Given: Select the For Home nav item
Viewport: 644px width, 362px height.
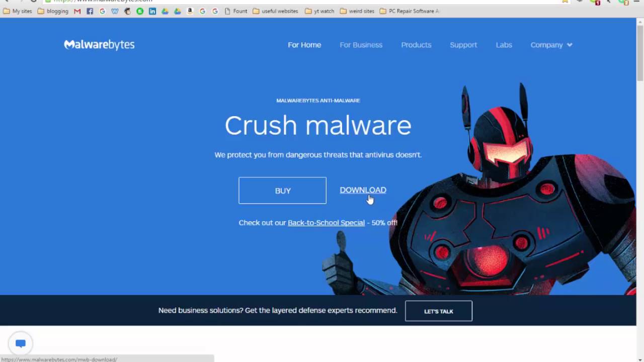Looking at the screenshot, I should 304,45.
